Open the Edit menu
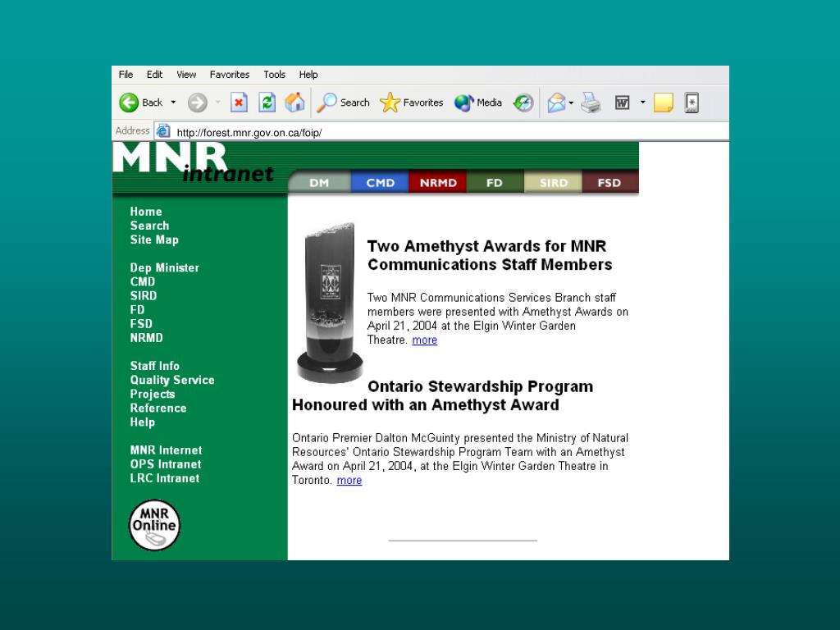 point(154,75)
